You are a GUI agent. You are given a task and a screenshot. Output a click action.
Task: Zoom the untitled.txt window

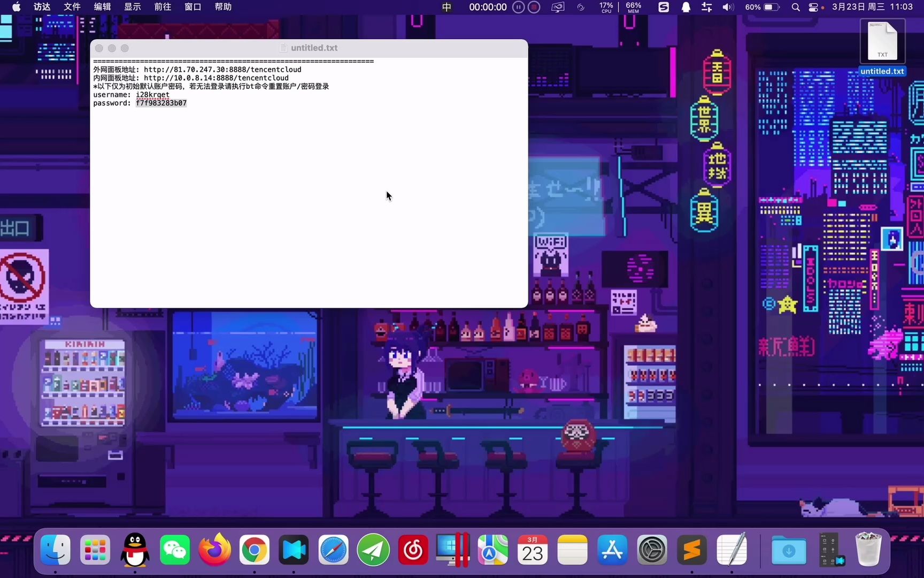125,48
